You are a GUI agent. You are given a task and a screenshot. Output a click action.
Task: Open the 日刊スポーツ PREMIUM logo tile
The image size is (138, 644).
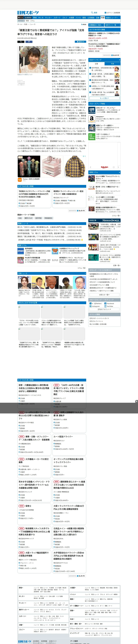pos(92,110)
